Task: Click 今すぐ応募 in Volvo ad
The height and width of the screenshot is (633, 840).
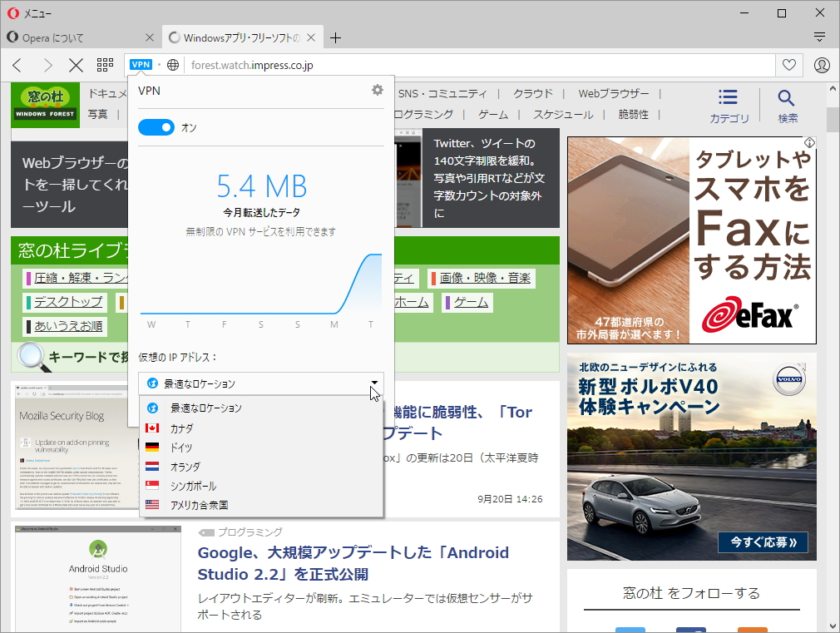Action: [763, 542]
